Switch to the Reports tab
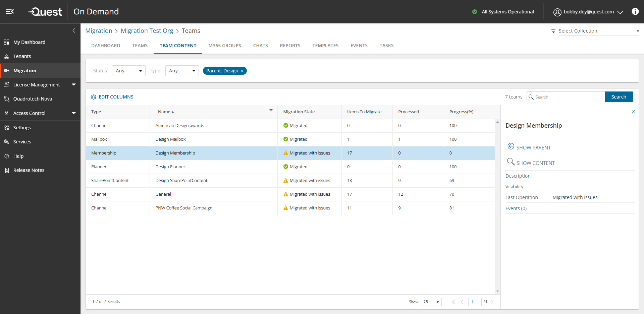The image size is (644, 314). pos(290,46)
